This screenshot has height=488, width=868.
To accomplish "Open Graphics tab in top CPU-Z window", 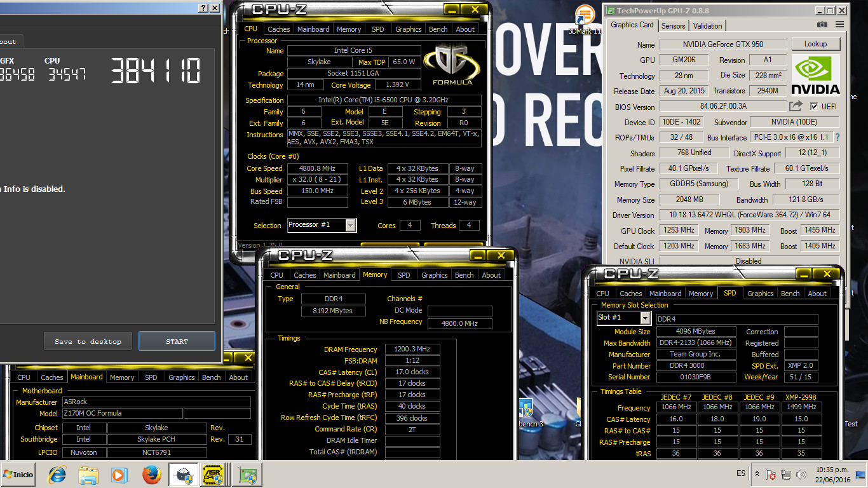I will point(408,29).
